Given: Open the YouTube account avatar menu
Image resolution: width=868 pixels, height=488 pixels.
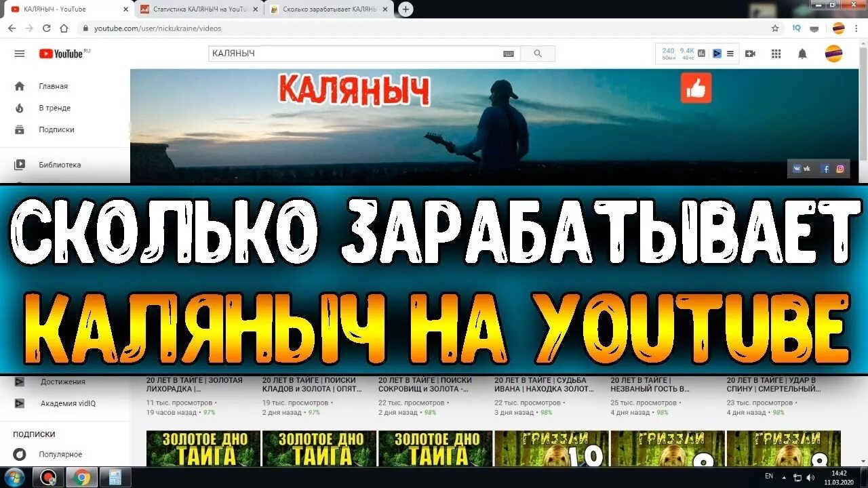Looking at the screenshot, I should coord(833,54).
